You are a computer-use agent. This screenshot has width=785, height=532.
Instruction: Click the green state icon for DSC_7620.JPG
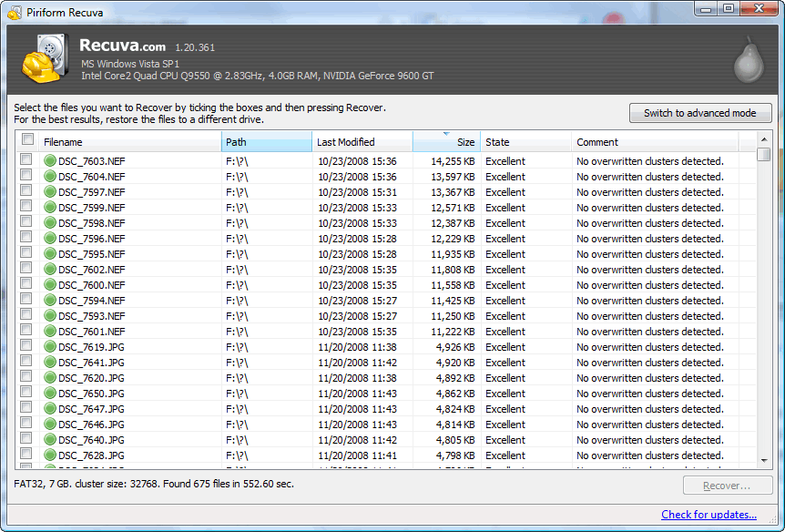(x=49, y=378)
